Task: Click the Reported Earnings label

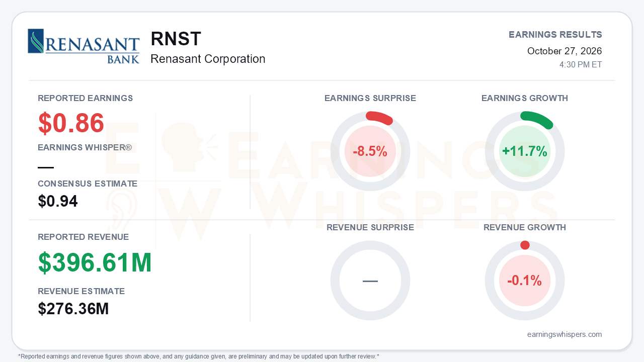Action: tap(86, 98)
